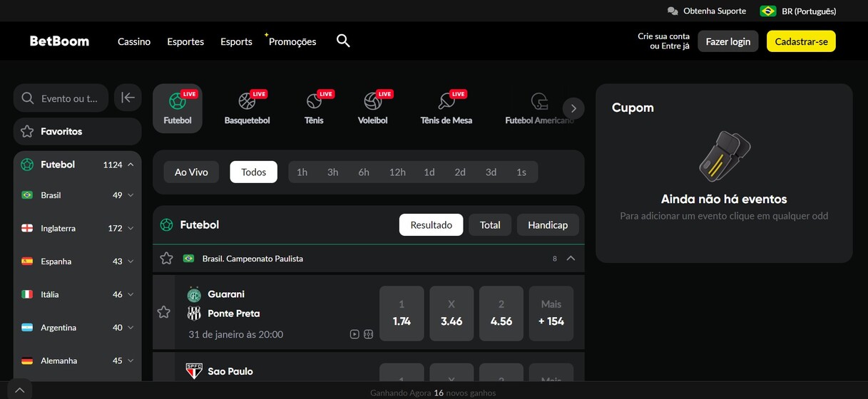The height and width of the screenshot is (399, 868).
Task: Select the Voleibol sport icon
Action: click(x=373, y=108)
